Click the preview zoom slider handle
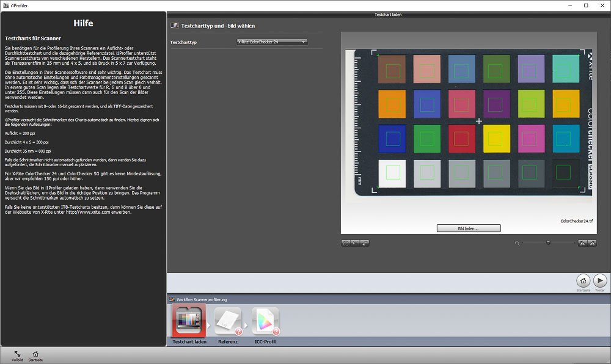The height and width of the screenshot is (364, 611). (x=548, y=243)
